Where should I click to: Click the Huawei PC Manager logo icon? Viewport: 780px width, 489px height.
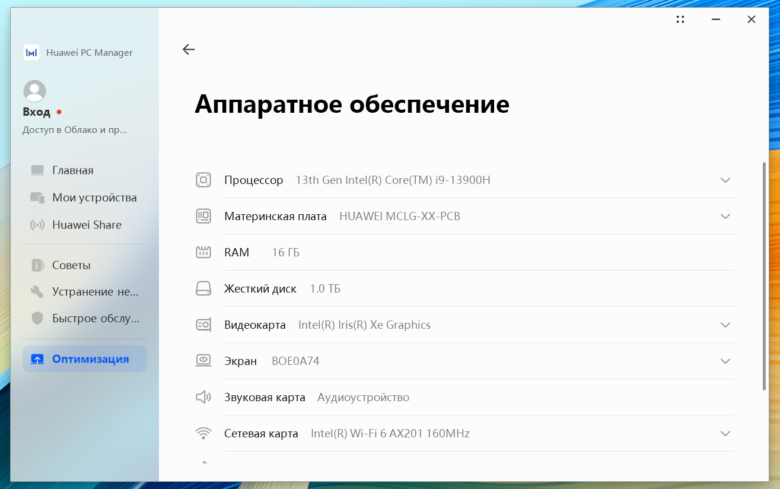click(x=31, y=52)
